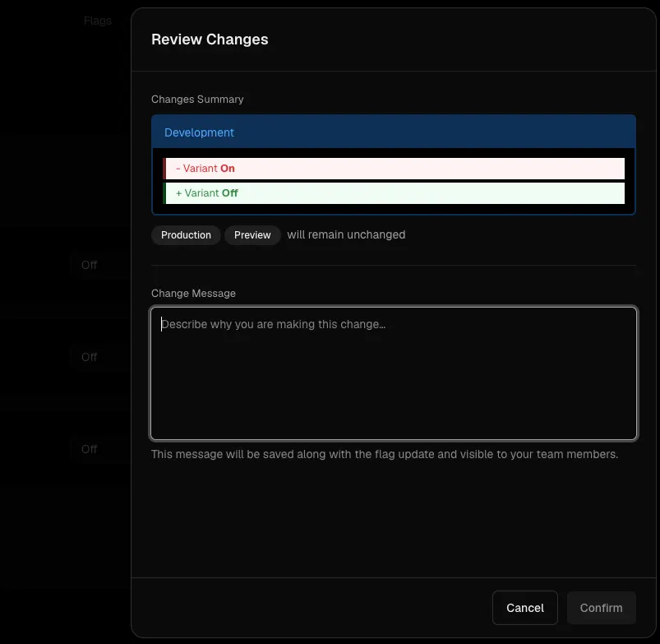The height and width of the screenshot is (644, 660).
Task: Click the Changes Summary label
Action: (197, 100)
